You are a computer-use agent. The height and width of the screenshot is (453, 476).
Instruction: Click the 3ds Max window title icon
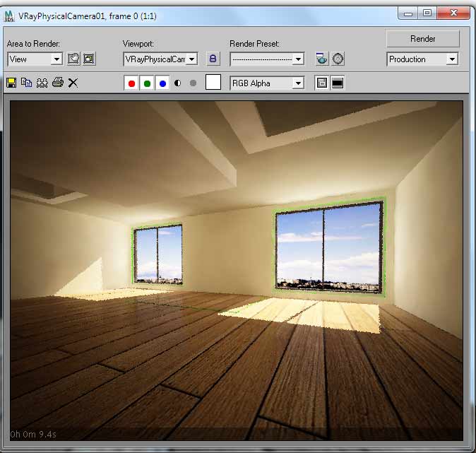(9, 16)
